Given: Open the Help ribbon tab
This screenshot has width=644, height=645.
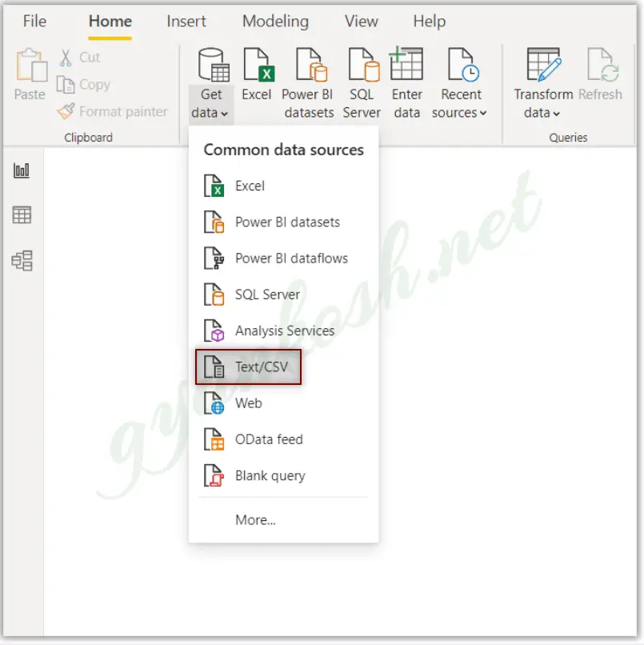Looking at the screenshot, I should pyautogui.click(x=430, y=22).
